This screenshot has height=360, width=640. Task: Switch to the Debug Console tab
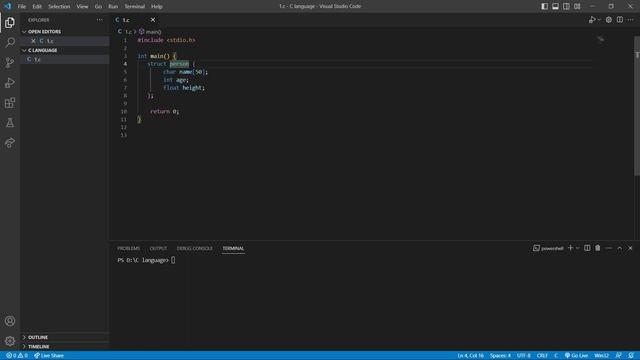tap(195, 248)
